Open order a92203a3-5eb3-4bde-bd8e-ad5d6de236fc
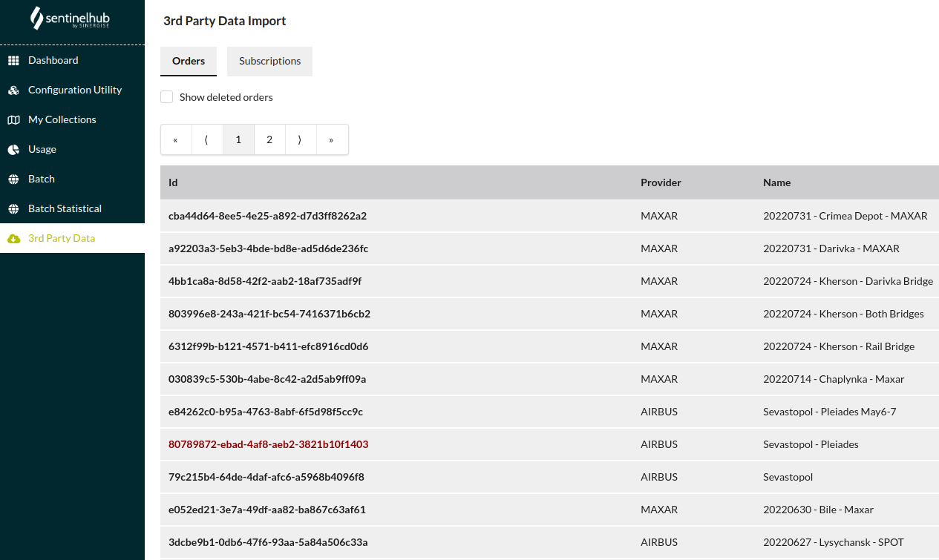This screenshot has width=939, height=560. [x=268, y=248]
